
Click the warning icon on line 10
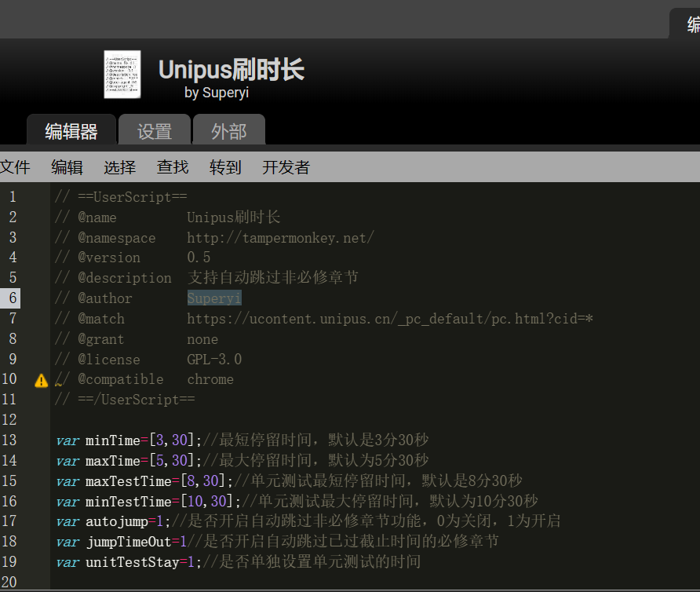(x=41, y=381)
